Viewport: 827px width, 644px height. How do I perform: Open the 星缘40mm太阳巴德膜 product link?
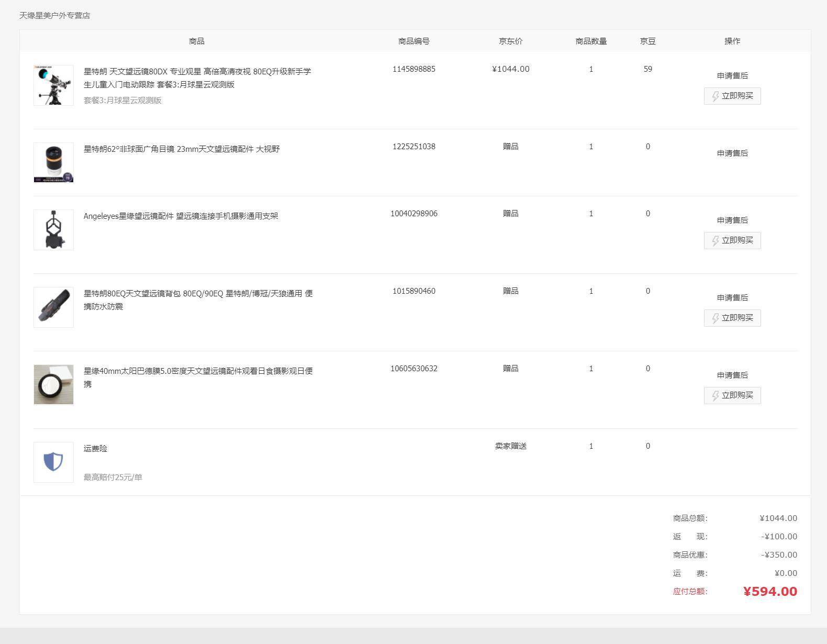(x=198, y=377)
